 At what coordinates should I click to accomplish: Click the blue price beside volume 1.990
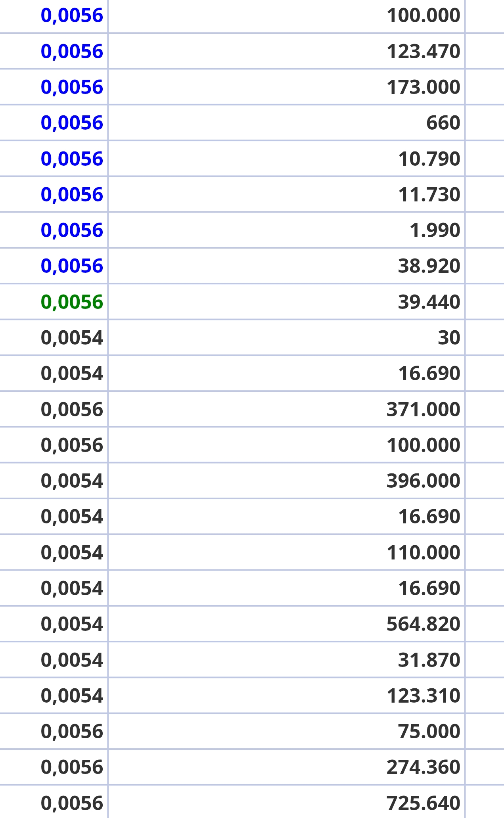pos(72,230)
